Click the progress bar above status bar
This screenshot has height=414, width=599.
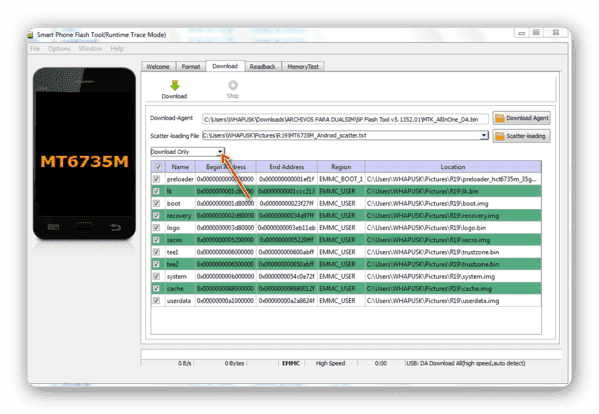coord(351,354)
